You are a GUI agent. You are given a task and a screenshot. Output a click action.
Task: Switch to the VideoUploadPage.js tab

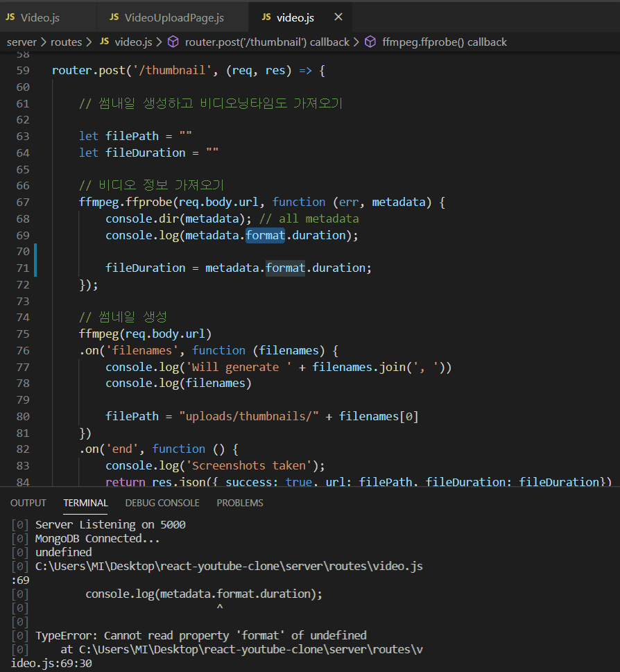(x=173, y=17)
